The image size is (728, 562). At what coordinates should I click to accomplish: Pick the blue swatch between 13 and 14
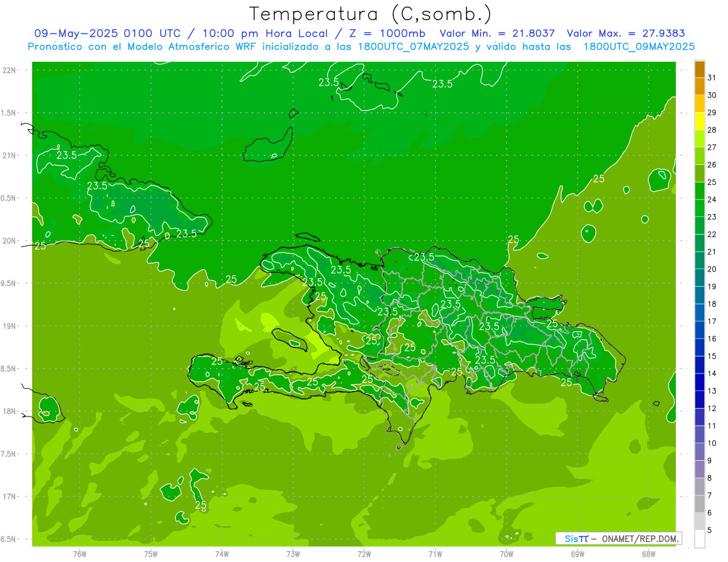coord(699,382)
